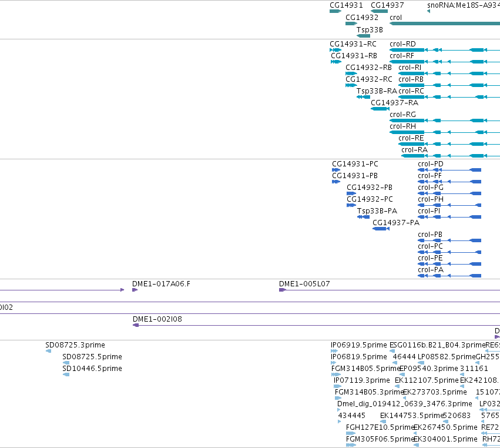This screenshot has width=500, height=448.
Task: Select the CG14932-RC transcript label
Action: [x=369, y=79]
